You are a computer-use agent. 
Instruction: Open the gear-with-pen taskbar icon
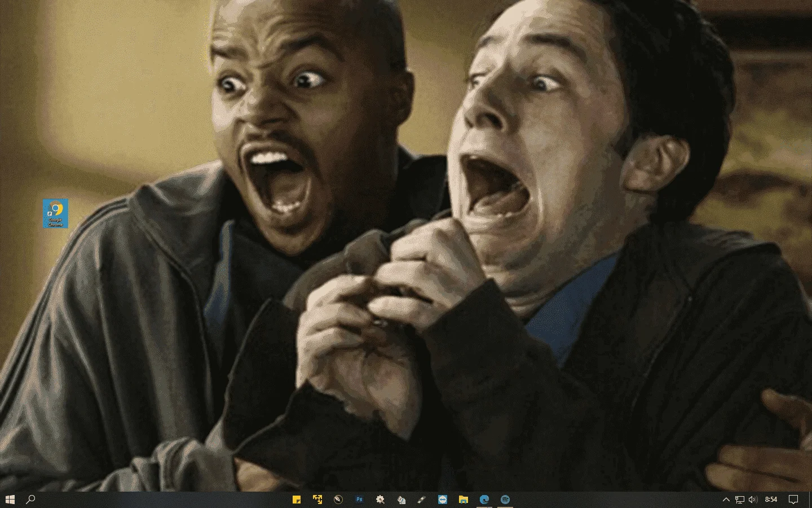[380, 500]
